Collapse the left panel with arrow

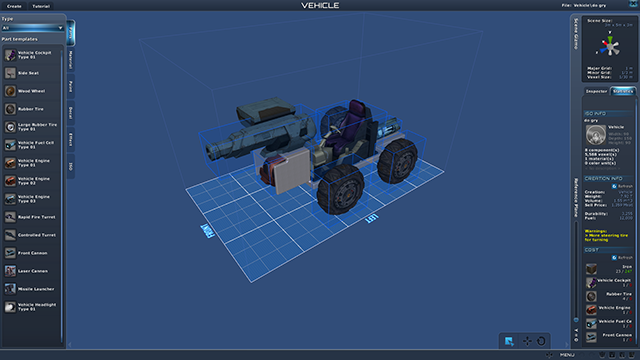click(x=70, y=345)
